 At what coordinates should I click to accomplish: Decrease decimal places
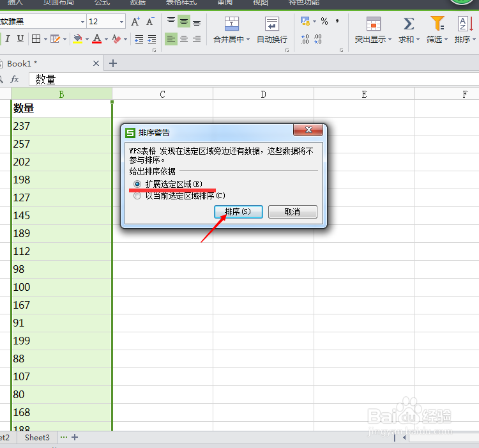tap(317, 39)
